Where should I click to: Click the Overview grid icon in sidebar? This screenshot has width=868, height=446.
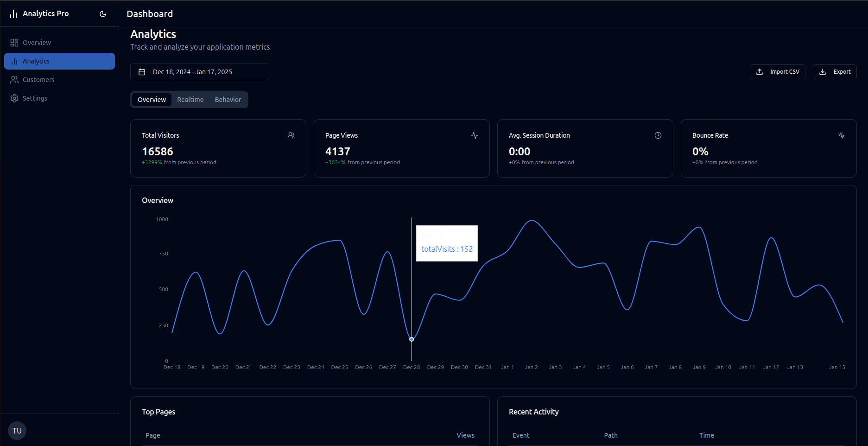click(14, 42)
